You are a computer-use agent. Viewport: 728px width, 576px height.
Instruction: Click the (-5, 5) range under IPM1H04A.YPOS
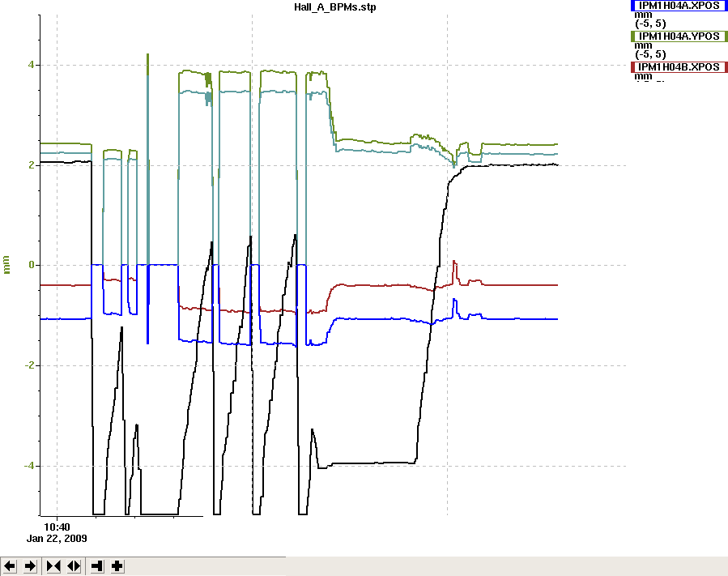pyautogui.click(x=650, y=54)
